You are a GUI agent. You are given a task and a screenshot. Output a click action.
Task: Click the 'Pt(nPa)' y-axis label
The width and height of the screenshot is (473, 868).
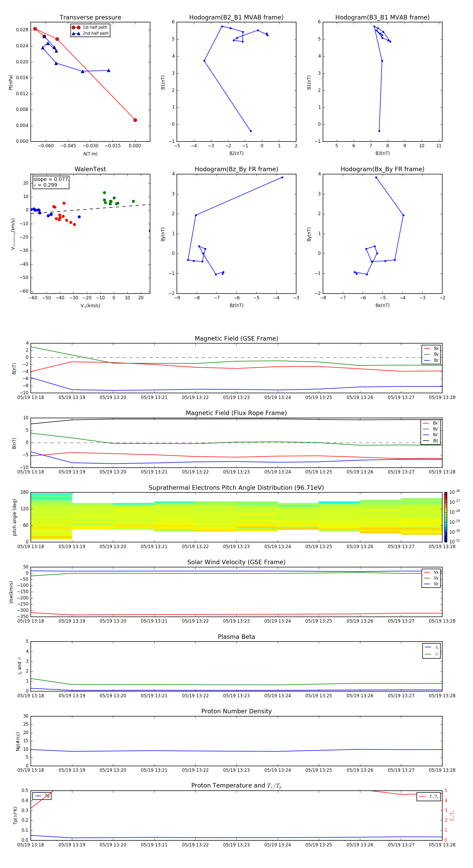point(11,82)
